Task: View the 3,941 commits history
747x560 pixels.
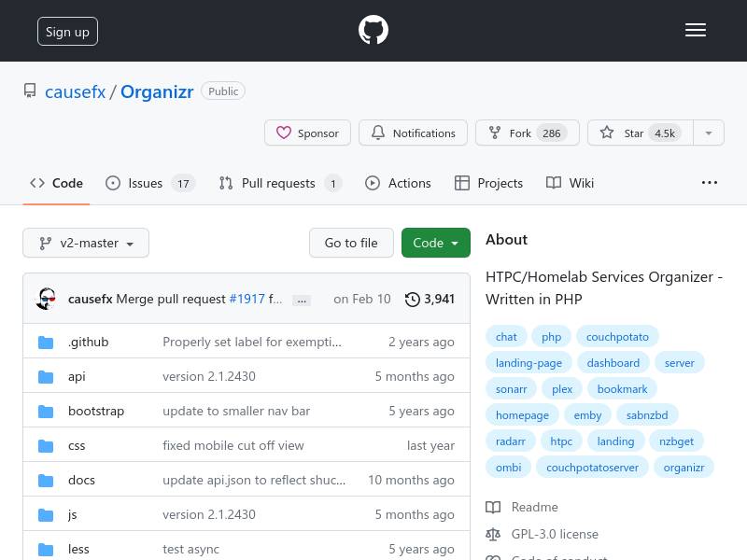Action: tap(430, 299)
